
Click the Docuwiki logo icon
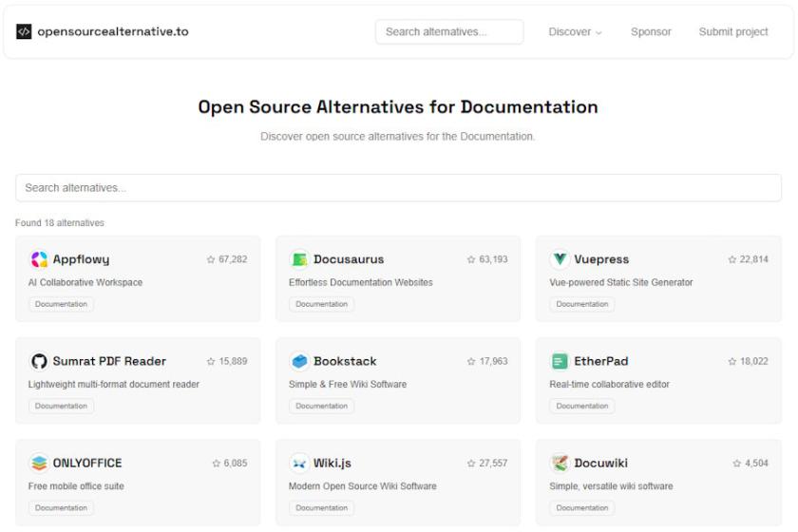click(560, 463)
